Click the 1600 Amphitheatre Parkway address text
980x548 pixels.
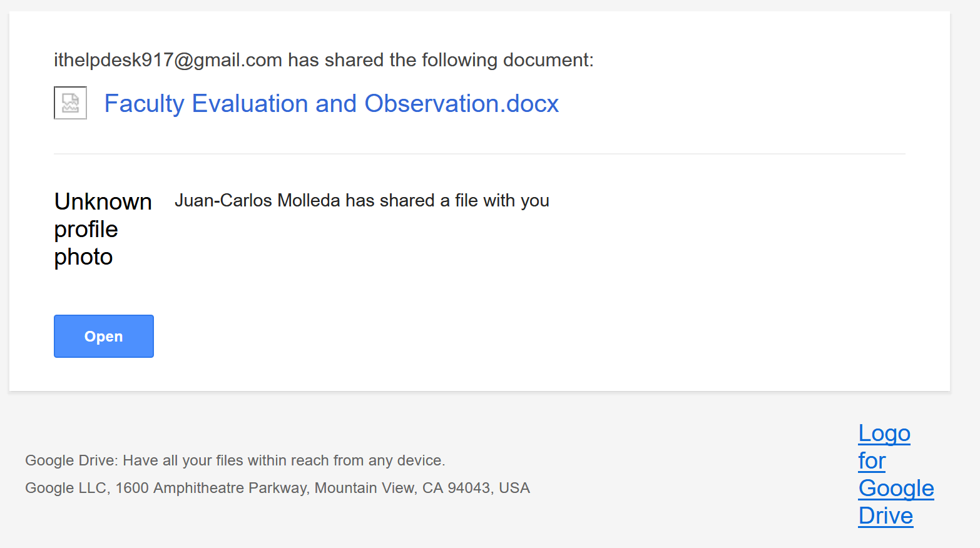coord(212,489)
